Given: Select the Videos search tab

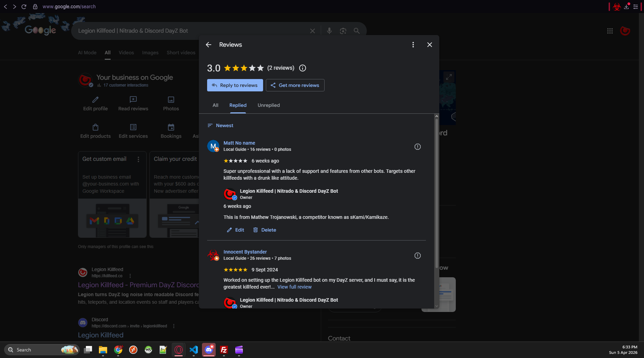Looking at the screenshot, I should coord(126,53).
